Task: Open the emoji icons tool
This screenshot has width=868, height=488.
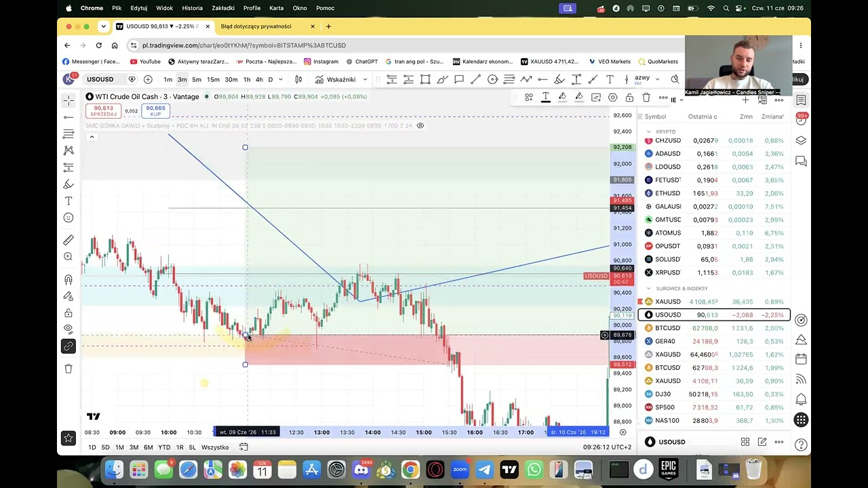Action: click(x=68, y=218)
